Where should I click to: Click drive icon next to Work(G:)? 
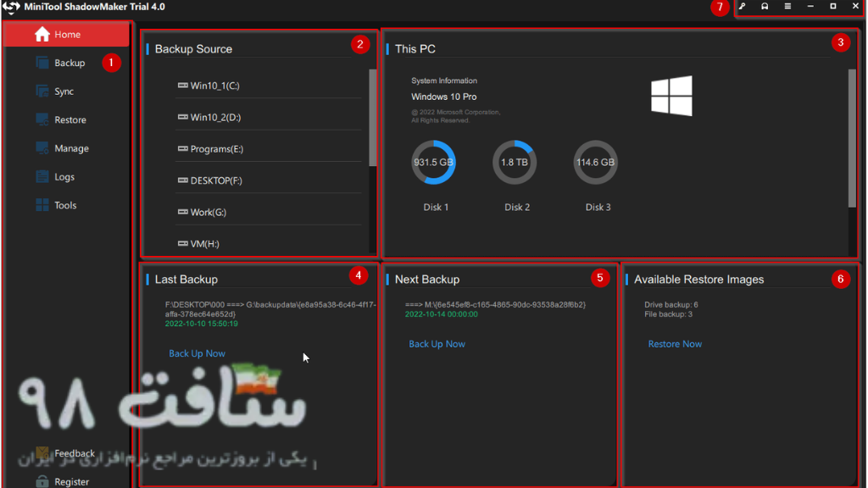point(183,211)
